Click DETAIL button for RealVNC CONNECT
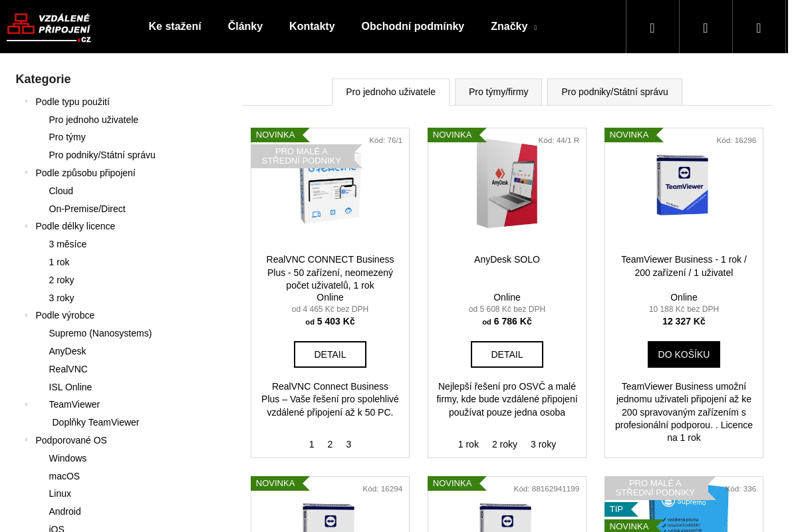 coord(330,354)
